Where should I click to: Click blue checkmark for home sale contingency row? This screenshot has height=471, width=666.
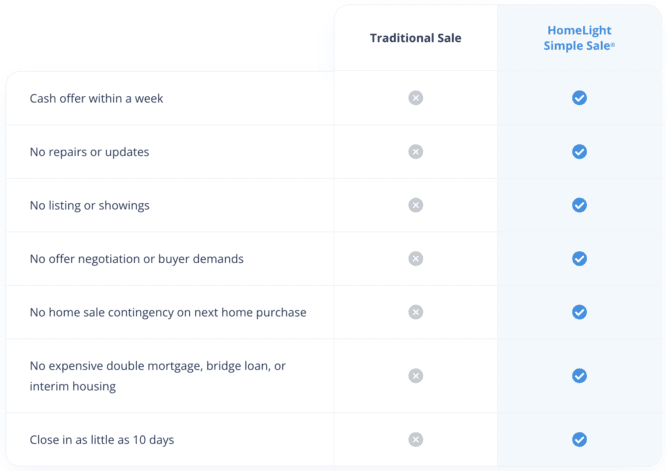579,312
